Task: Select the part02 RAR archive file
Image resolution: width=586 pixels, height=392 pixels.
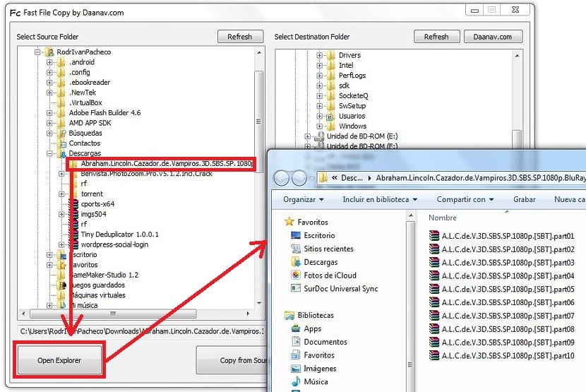Action: 501,249
